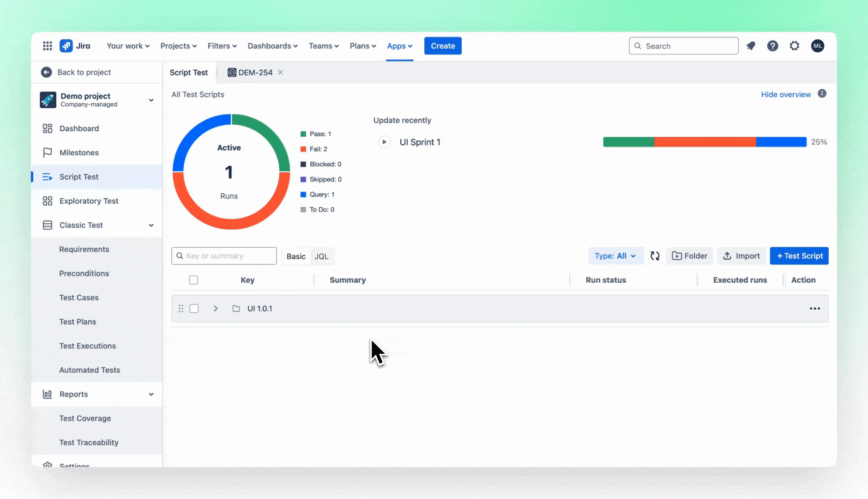868x499 pixels.
Task: Click the Create button
Action: coord(442,46)
